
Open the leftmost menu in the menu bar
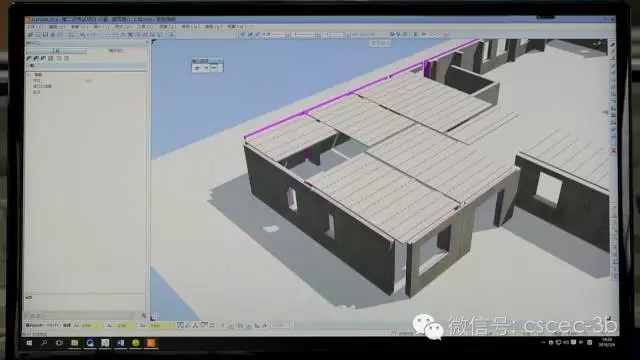(33, 27)
